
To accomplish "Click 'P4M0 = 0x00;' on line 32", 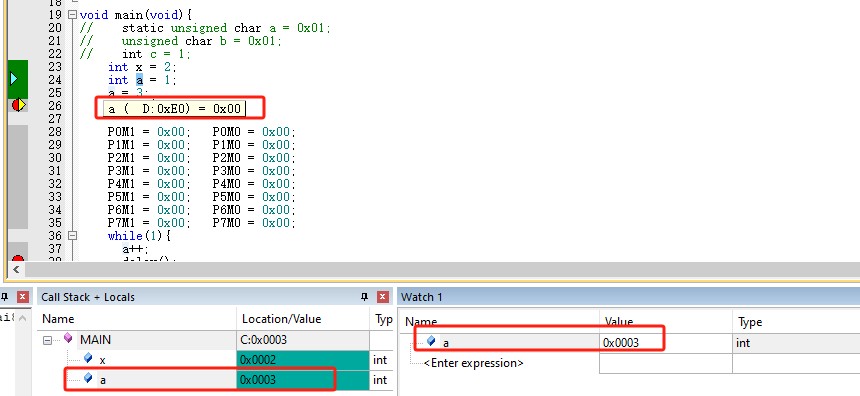I will 254,184.
